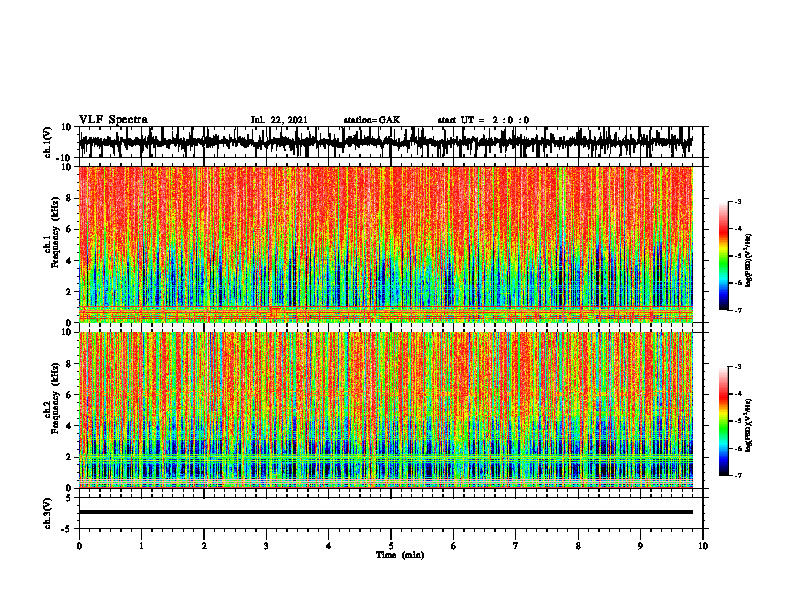792x612 pixels.
Task: Click the 6 kHz tick on ch.2 frequency axis
Action: point(69,395)
